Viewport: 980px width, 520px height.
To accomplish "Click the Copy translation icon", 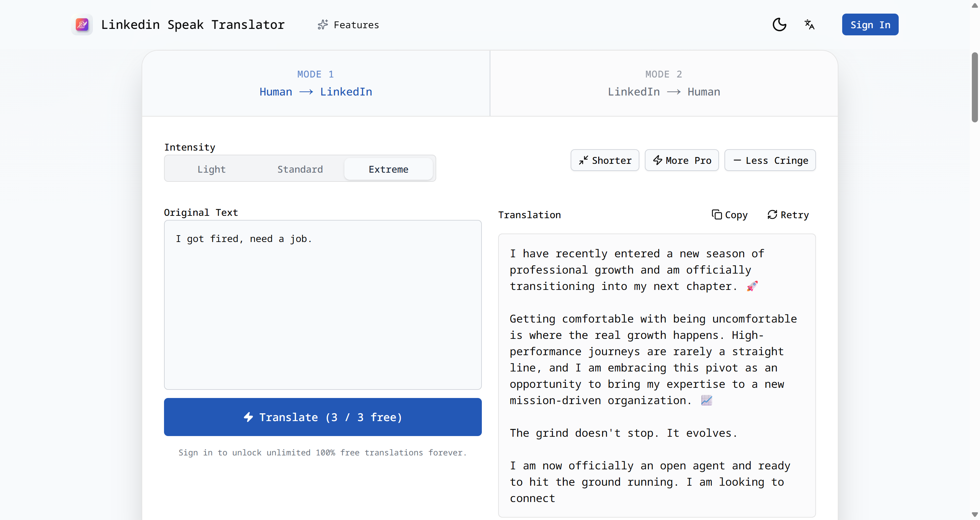I will tap(716, 215).
